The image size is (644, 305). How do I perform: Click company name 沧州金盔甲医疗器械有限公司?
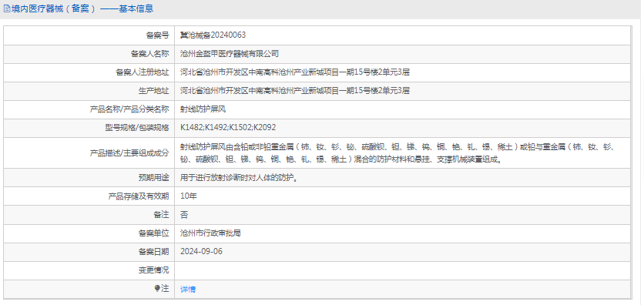230,54
